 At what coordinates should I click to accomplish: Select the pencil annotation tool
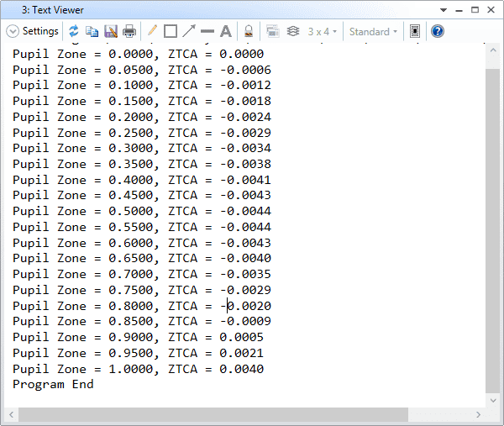pyautogui.click(x=152, y=31)
